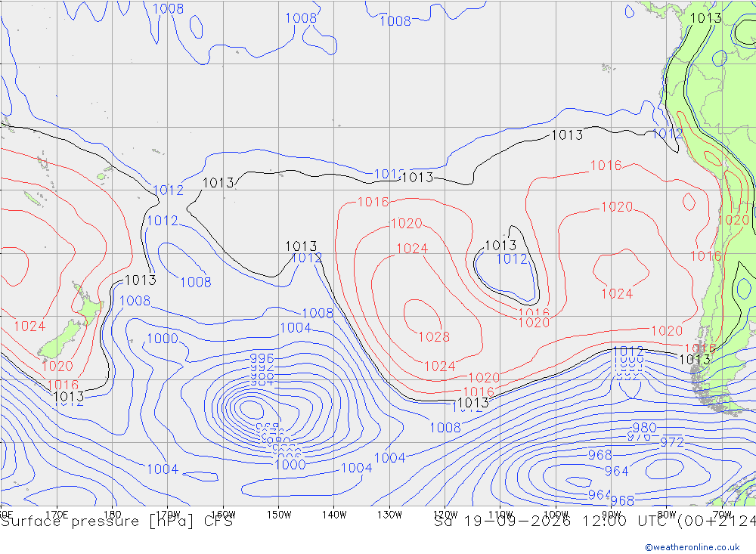Click the 110W longitude axis label
Screen dimensions: 756x554
(500, 515)
